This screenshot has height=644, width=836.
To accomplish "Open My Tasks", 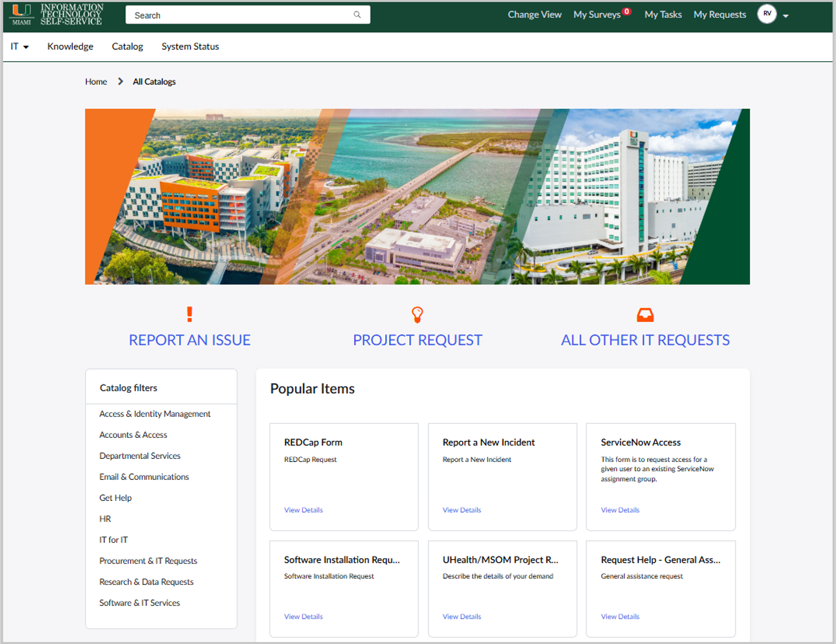I will pos(663,14).
